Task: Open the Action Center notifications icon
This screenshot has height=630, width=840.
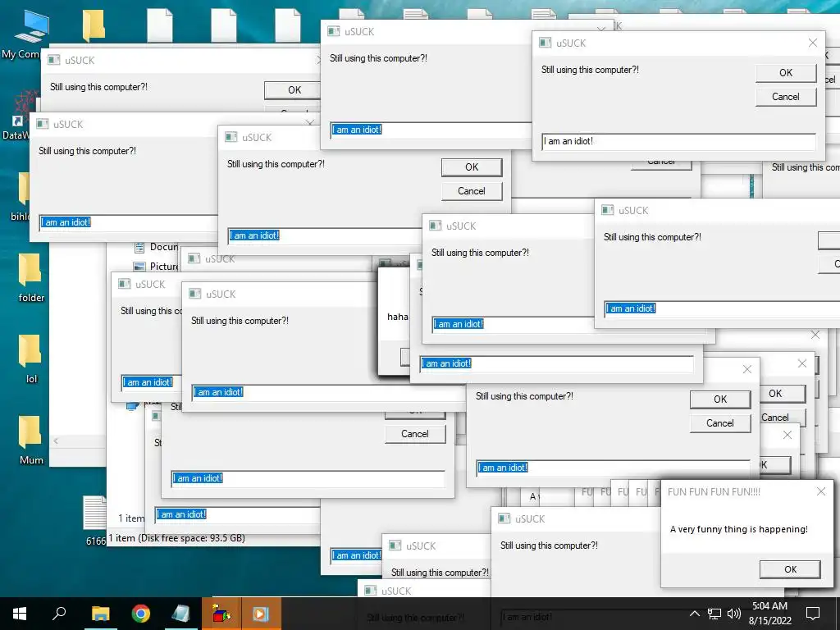Action: pyautogui.click(x=813, y=614)
